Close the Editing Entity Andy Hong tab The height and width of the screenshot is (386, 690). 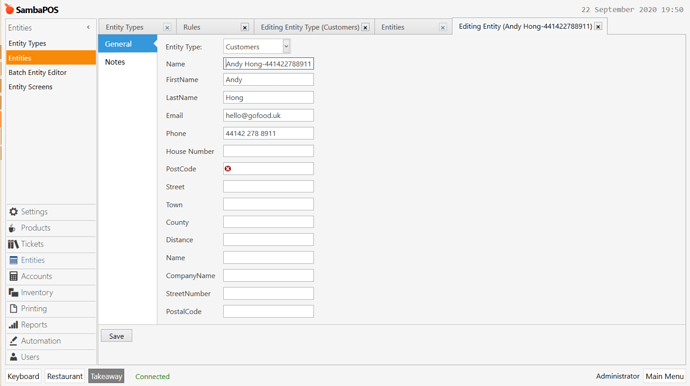coord(598,26)
